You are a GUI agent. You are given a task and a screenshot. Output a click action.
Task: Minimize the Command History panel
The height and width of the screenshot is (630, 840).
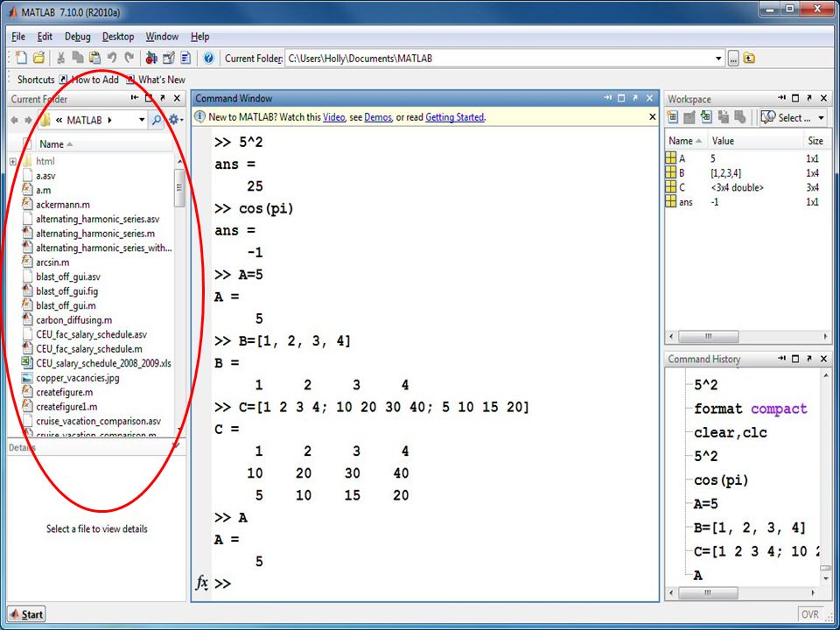[782, 359]
